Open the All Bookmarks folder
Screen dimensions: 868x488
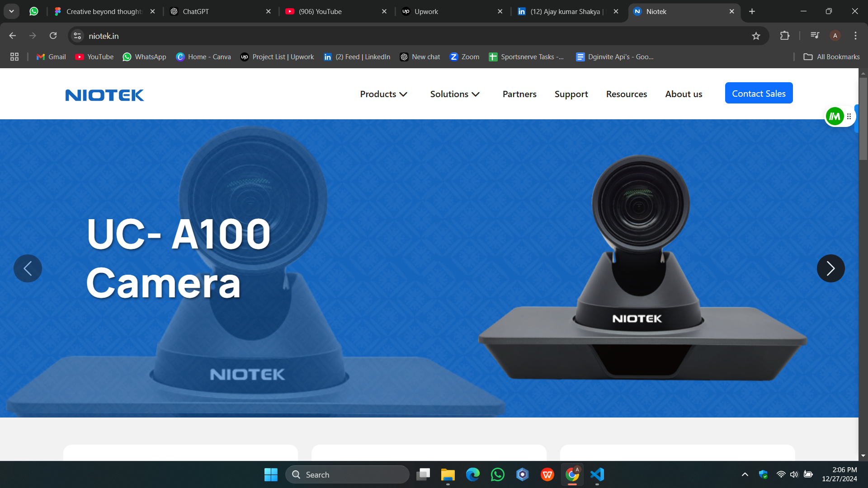tap(831, 57)
